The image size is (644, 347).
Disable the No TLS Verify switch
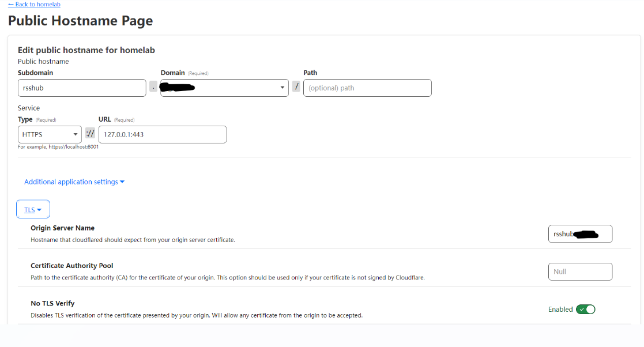click(586, 310)
